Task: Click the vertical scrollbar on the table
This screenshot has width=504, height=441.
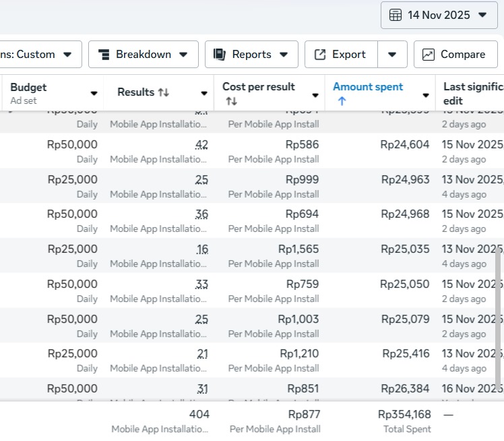Action: (499, 317)
